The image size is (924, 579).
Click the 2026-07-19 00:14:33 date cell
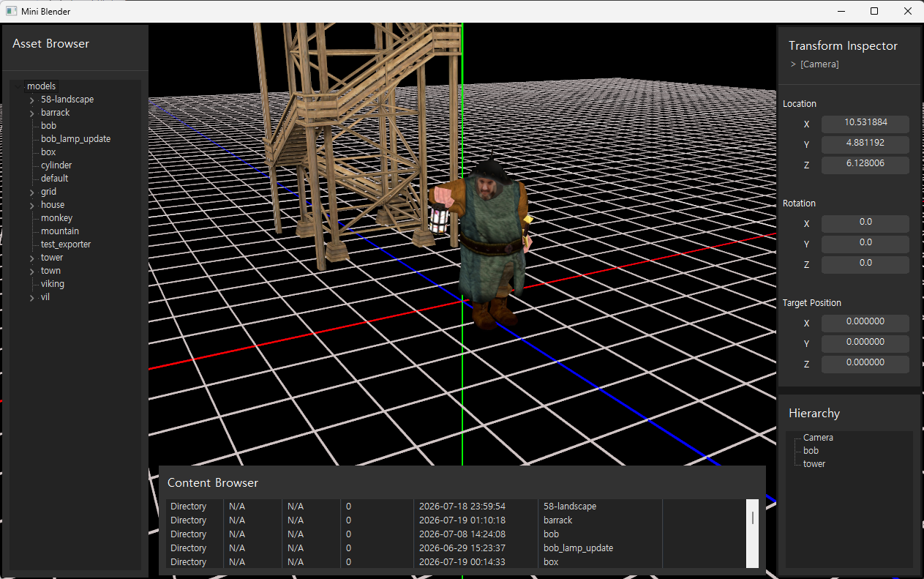coord(462,562)
